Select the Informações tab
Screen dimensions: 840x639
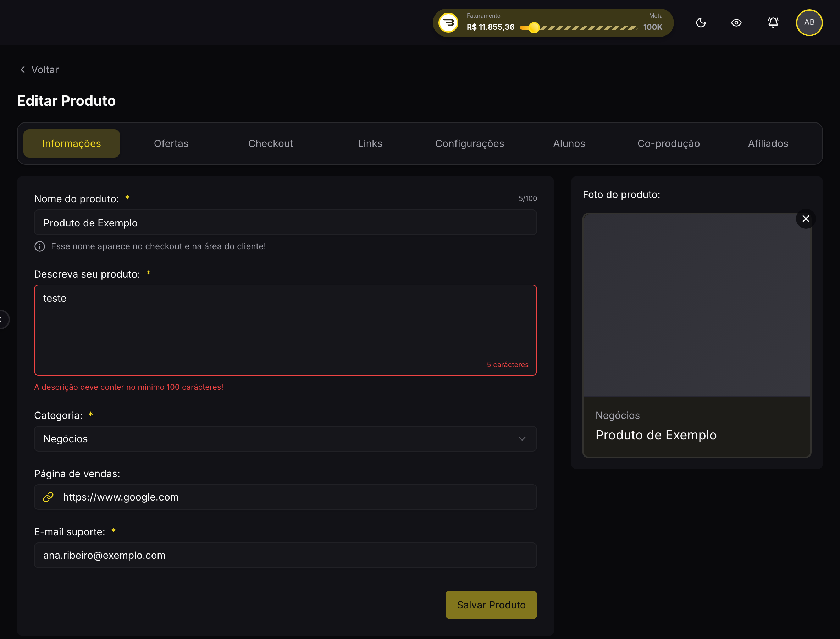71,143
